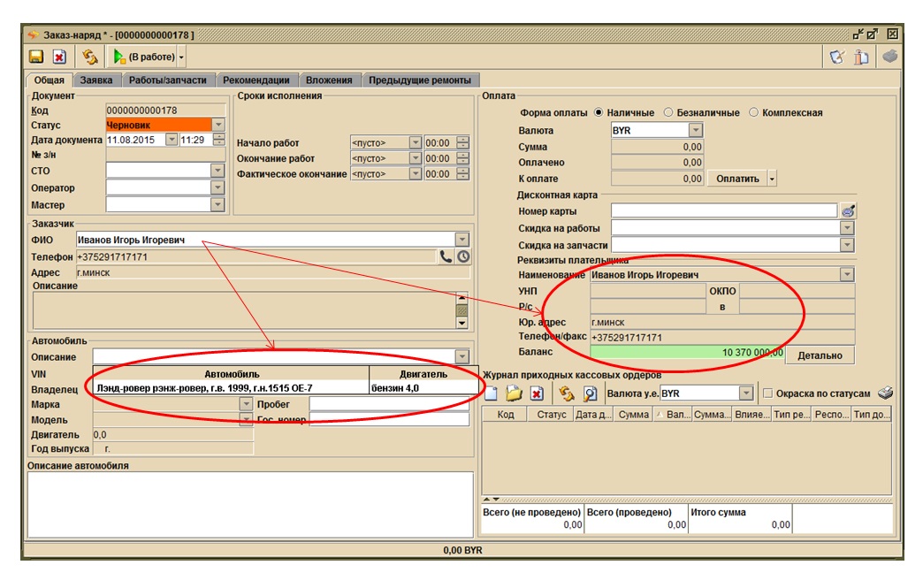
Task: Expand the Наименование payer dropdown
Action: click(x=846, y=274)
